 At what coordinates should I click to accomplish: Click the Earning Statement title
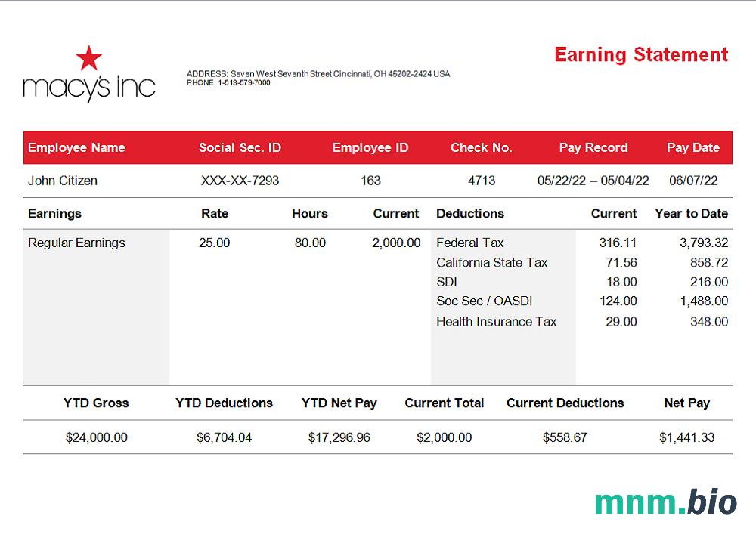pyautogui.click(x=641, y=54)
